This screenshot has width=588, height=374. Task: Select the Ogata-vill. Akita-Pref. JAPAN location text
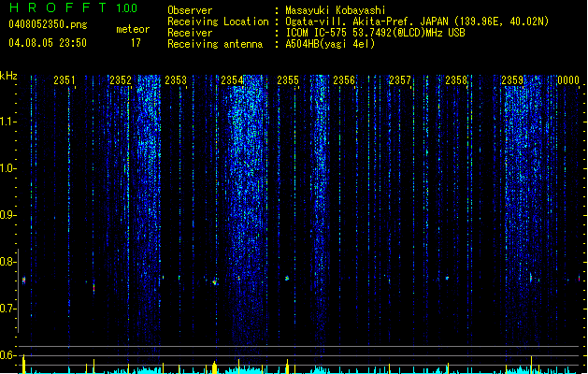(417, 22)
